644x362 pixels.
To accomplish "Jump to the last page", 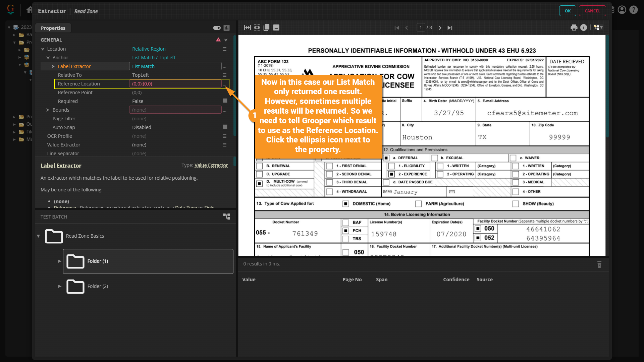I will coord(450,28).
